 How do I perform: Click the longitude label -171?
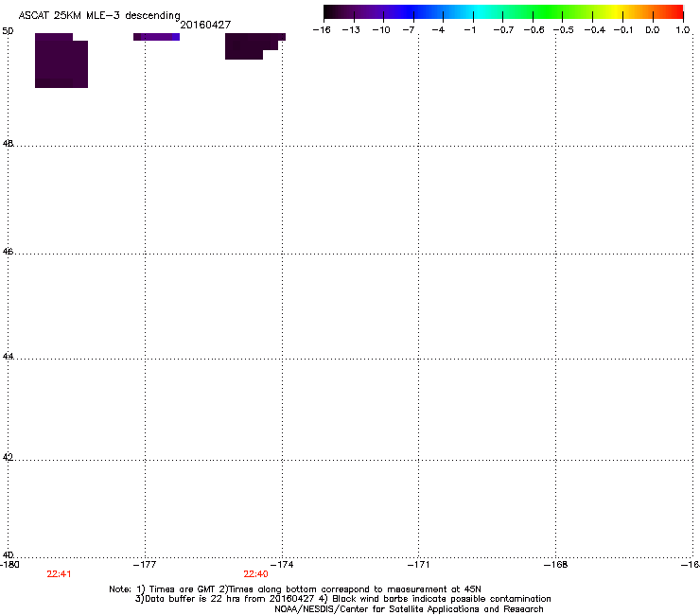tap(419, 565)
